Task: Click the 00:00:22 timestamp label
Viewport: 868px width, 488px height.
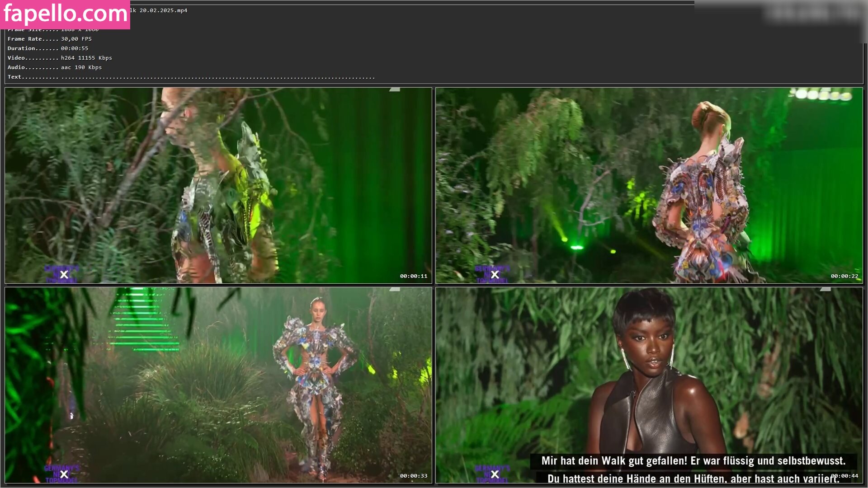Action: [844, 276]
